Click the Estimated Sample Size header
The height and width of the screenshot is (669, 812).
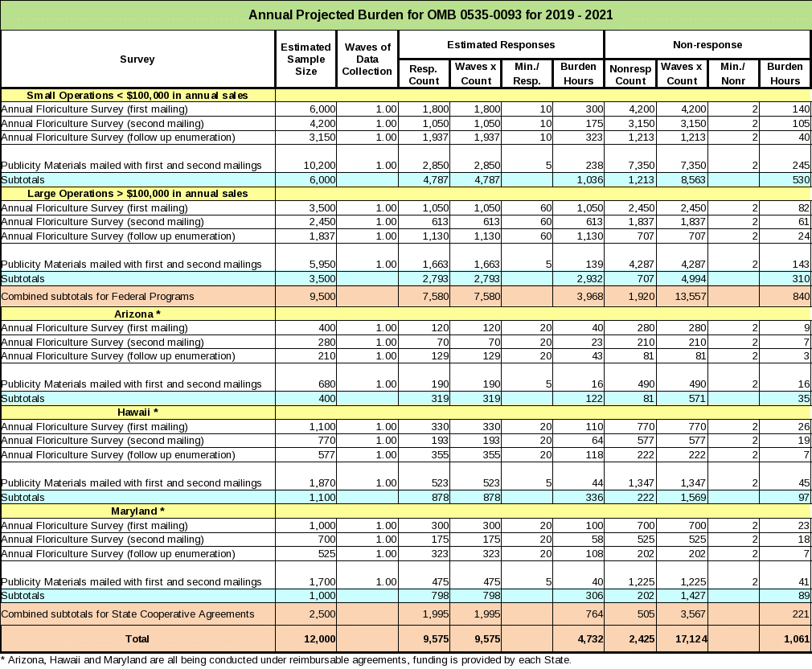coord(306,60)
